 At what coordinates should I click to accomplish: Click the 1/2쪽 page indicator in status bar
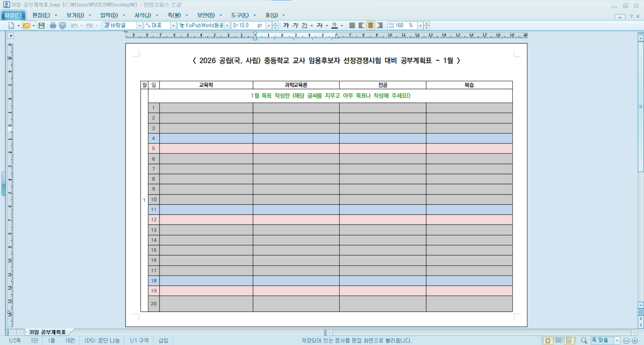(15, 341)
